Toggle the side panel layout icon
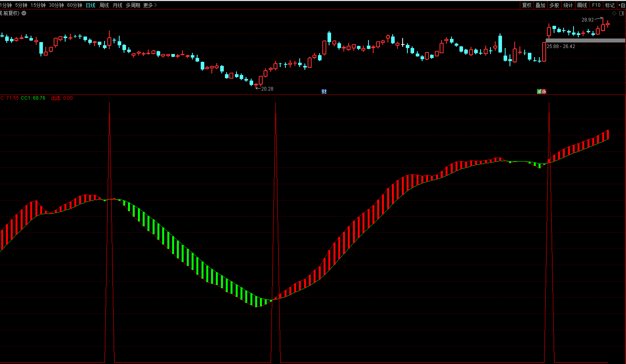Image resolution: width=626 pixels, height=364 pixels. [x=622, y=13]
